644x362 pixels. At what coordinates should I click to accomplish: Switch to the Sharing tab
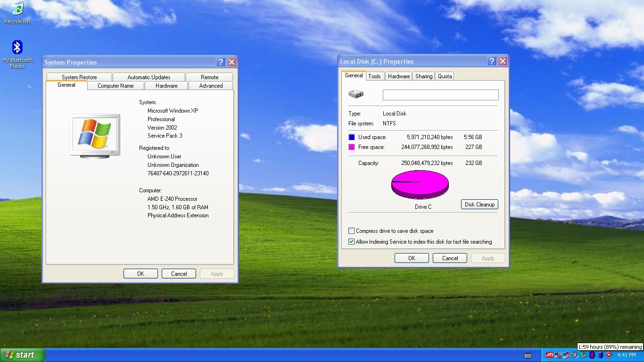(x=424, y=76)
